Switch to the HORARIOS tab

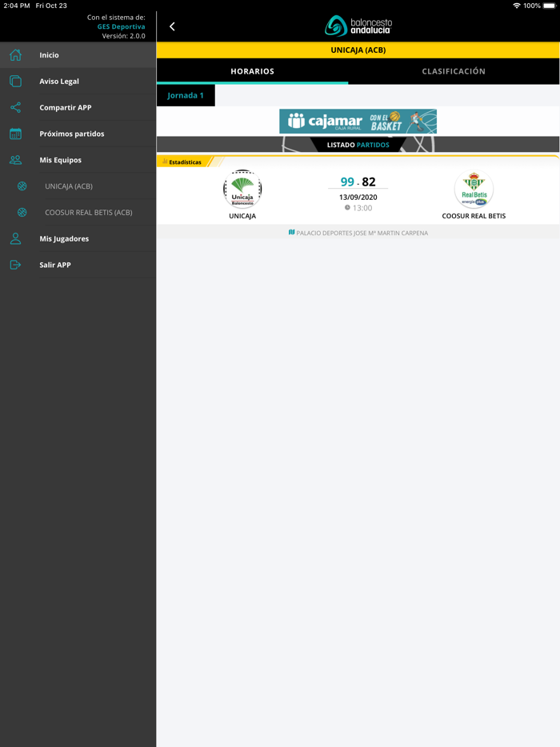pyautogui.click(x=252, y=71)
